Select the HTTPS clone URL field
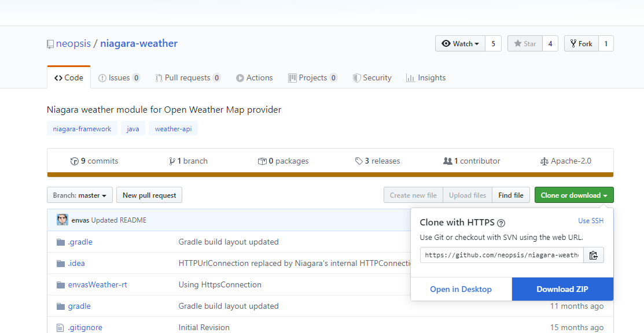 tap(501, 254)
